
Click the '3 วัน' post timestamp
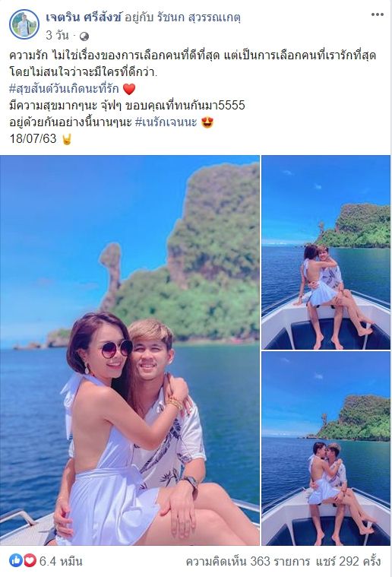pos(58,36)
